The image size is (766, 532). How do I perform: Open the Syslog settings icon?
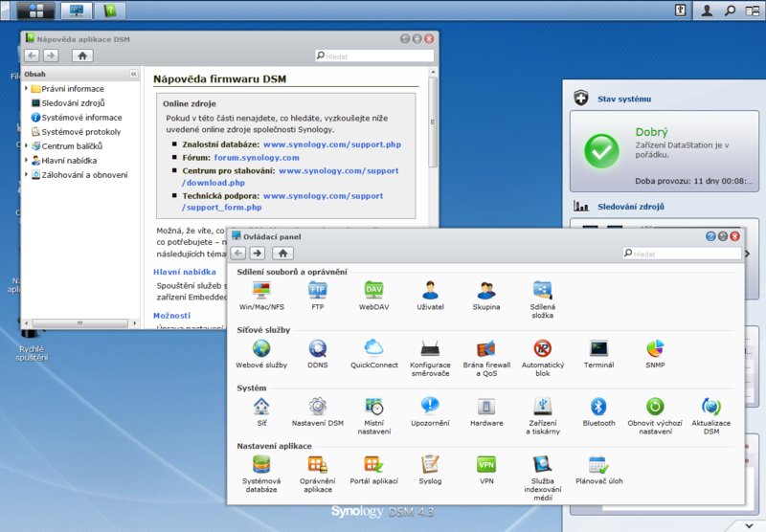[430, 469]
